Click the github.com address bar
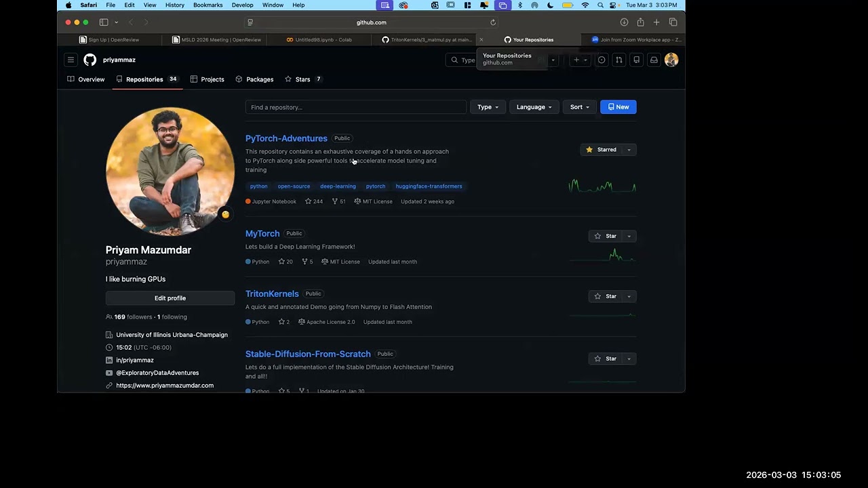 coord(372,22)
